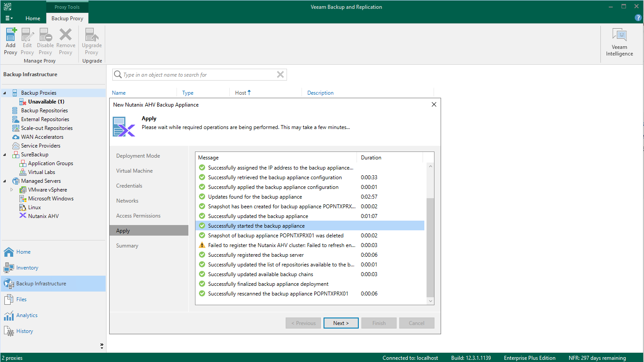The image size is (644, 362).
Task: Clear the search box with the X
Action: 280,74
